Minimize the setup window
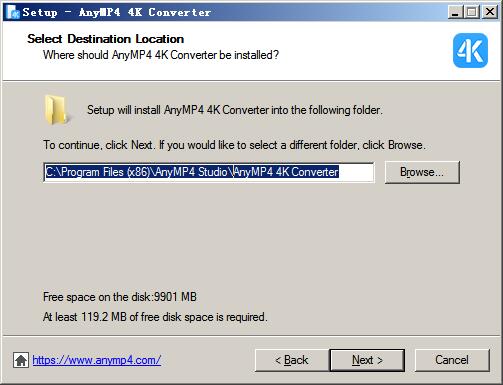503x385 pixels. click(x=455, y=12)
